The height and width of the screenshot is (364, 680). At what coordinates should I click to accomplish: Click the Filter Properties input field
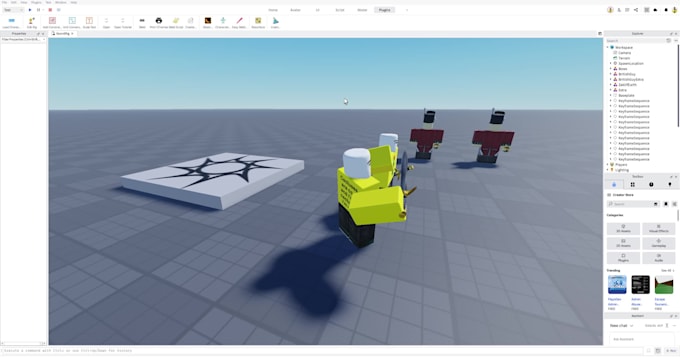[x=23, y=39]
